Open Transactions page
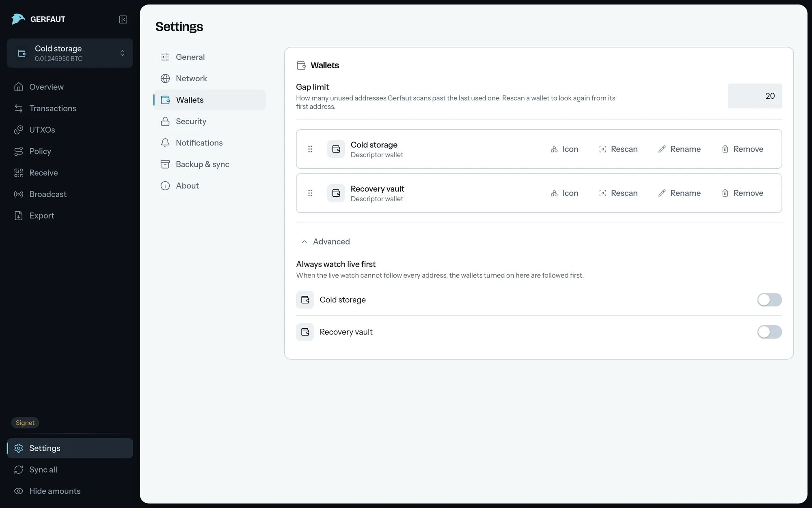The width and height of the screenshot is (812, 508). (x=70, y=108)
